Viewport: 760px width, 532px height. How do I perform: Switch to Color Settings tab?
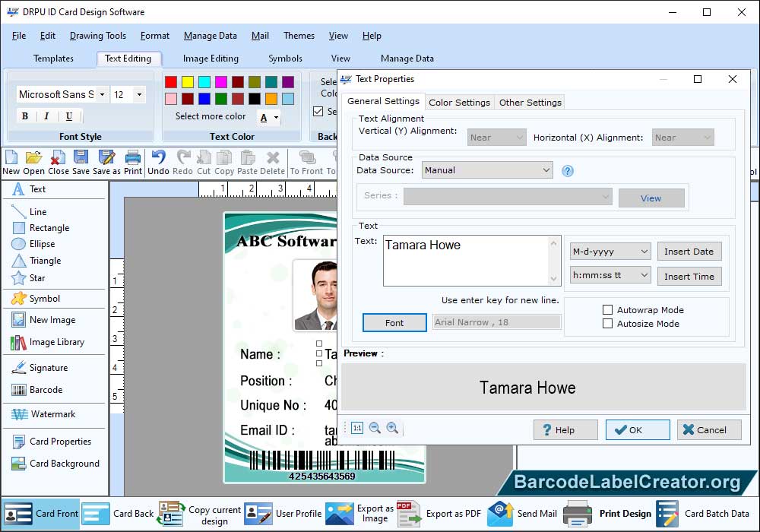click(459, 103)
